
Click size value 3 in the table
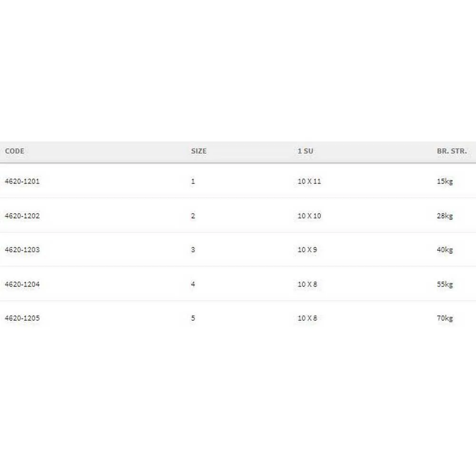(x=193, y=249)
